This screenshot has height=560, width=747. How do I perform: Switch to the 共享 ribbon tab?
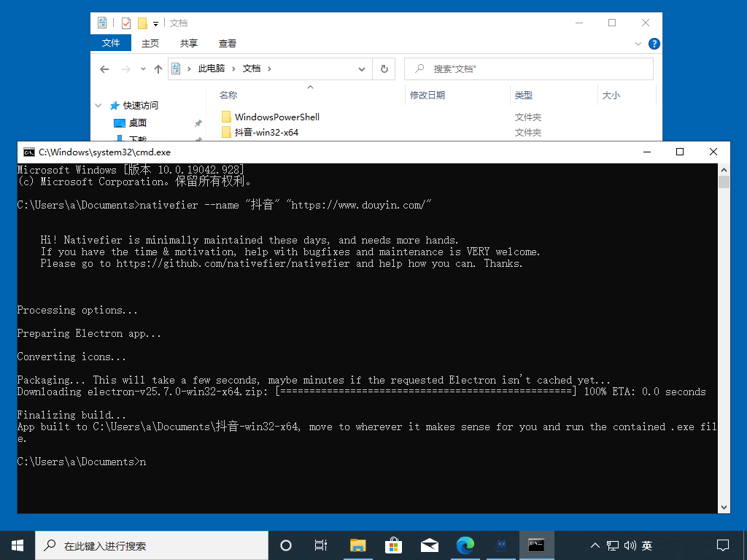[189, 43]
